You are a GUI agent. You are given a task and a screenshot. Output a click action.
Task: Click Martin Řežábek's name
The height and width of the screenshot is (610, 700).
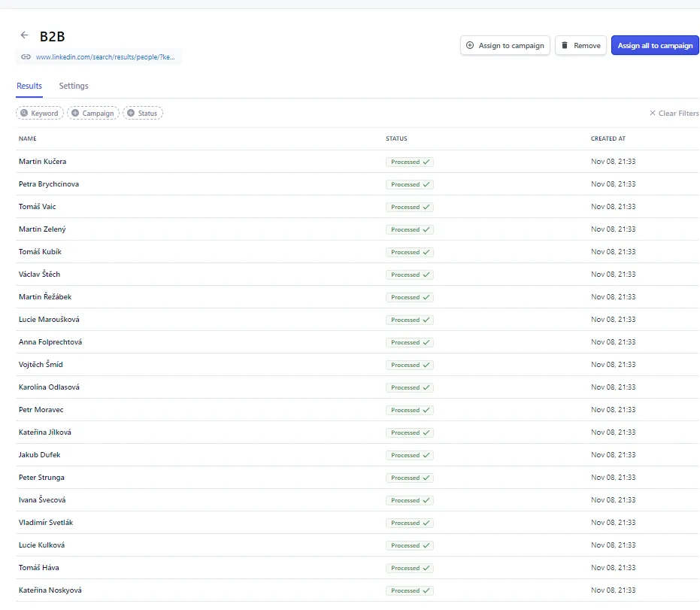[x=45, y=296]
